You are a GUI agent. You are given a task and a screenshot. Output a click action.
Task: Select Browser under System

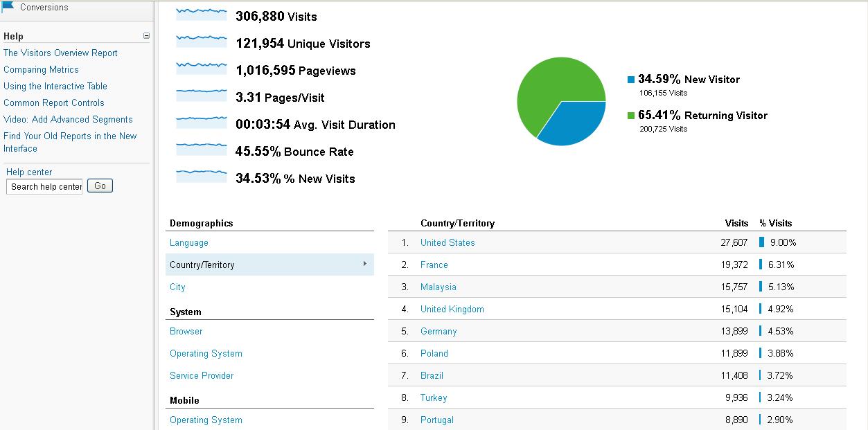(186, 332)
